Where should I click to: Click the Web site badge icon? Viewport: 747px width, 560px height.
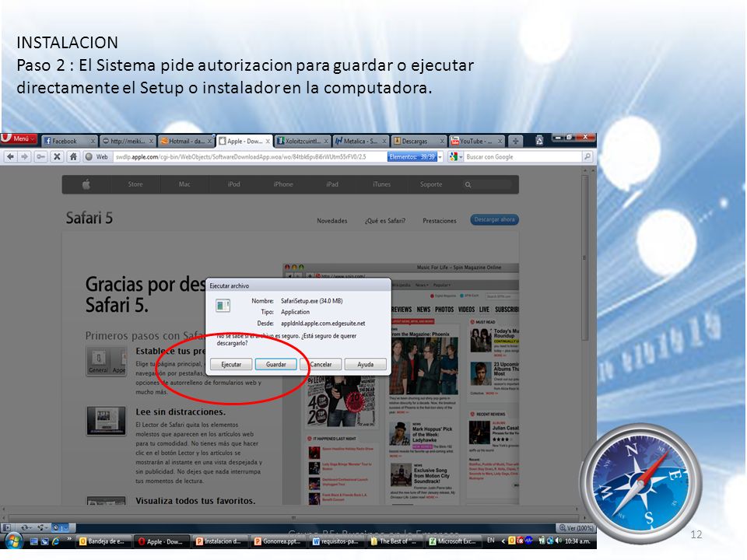[x=96, y=156]
